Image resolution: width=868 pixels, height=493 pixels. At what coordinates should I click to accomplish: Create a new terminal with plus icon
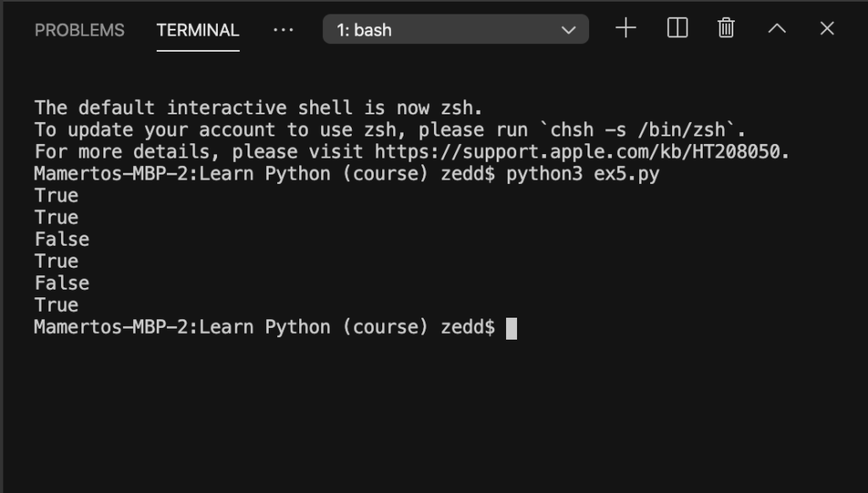(626, 28)
